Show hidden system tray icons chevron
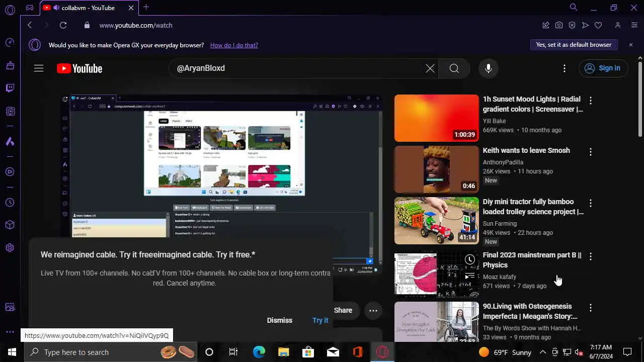Image resolution: width=644 pixels, height=362 pixels. [x=543, y=352]
